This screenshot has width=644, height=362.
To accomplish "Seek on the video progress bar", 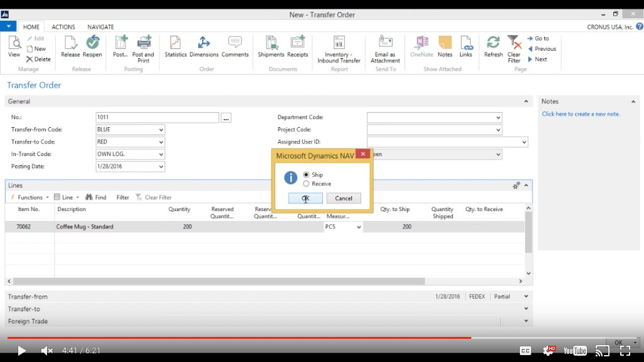I will tap(322, 338).
